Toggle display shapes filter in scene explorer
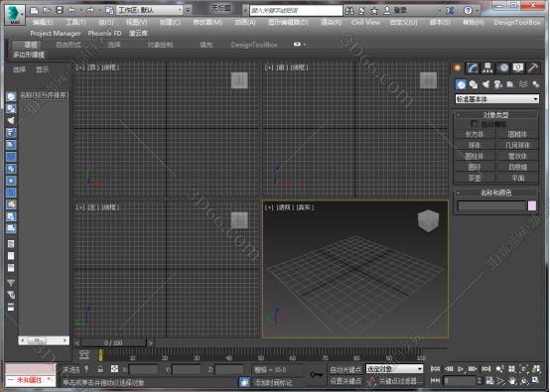The image size is (550, 392). click(x=11, y=108)
